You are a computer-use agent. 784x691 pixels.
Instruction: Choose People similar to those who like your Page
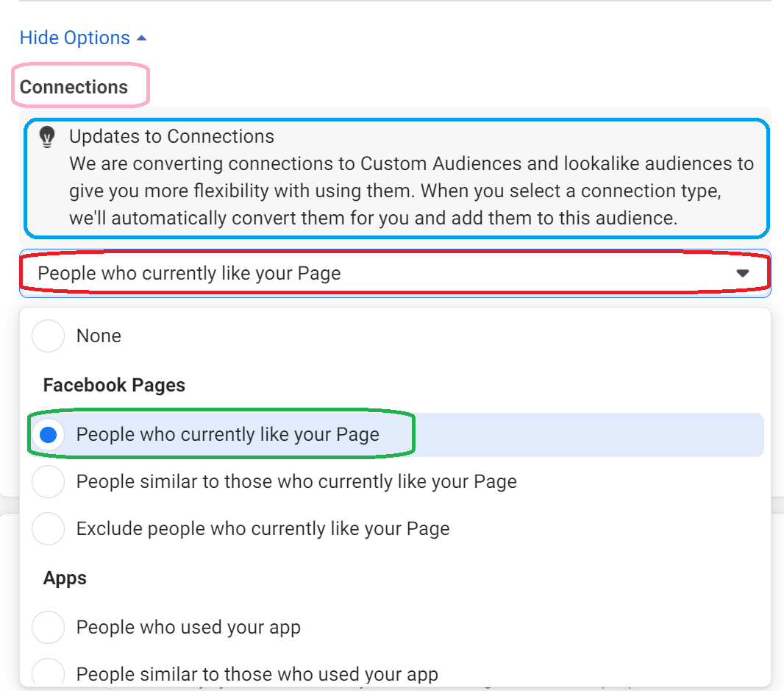[x=49, y=482]
